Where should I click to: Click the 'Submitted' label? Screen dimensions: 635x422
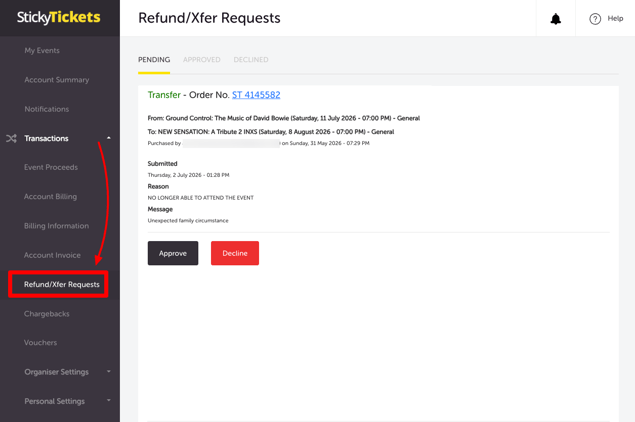click(162, 164)
